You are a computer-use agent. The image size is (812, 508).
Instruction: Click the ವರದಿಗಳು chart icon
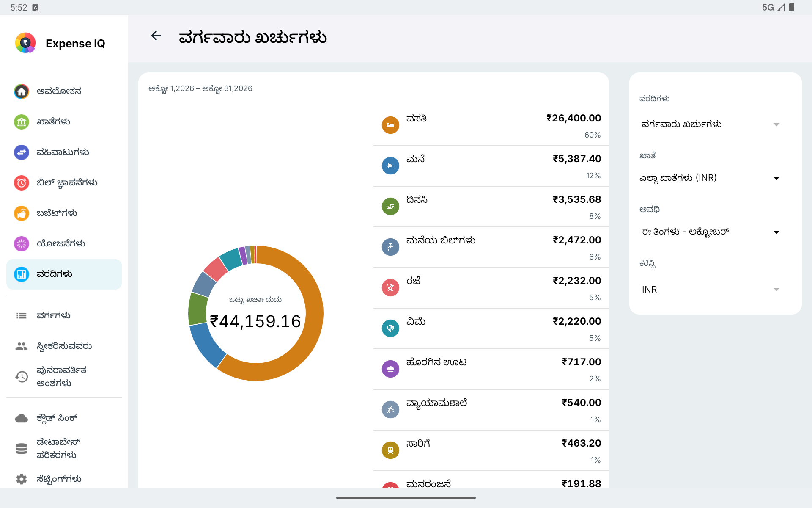pos(22,274)
